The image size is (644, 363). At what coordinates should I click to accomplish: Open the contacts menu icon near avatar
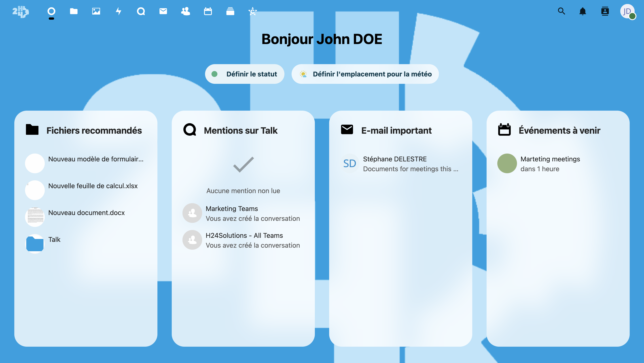(605, 11)
